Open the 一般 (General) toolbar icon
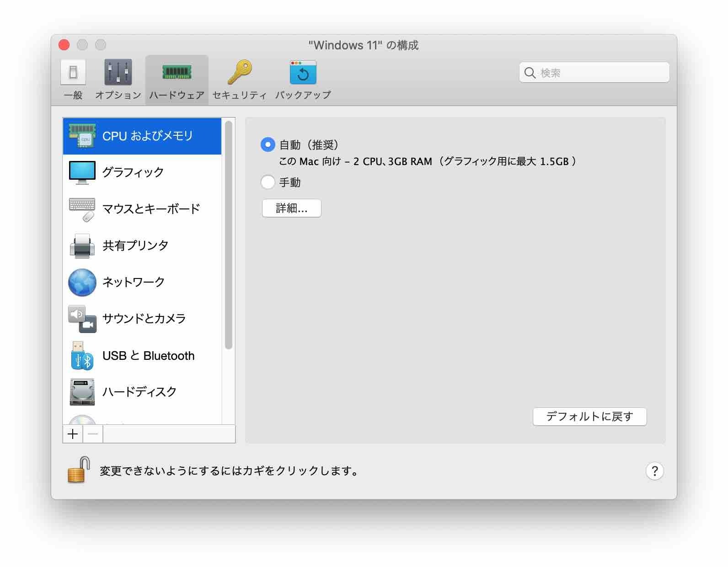The height and width of the screenshot is (567, 728). click(x=73, y=72)
